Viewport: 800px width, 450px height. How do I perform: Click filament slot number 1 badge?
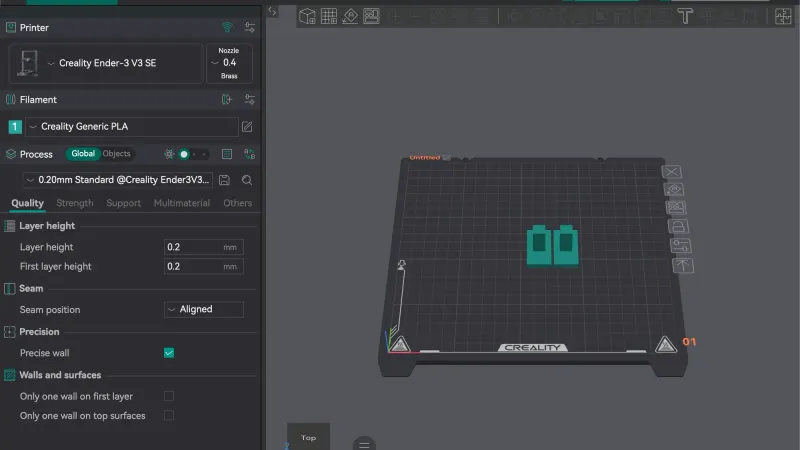click(x=15, y=127)
